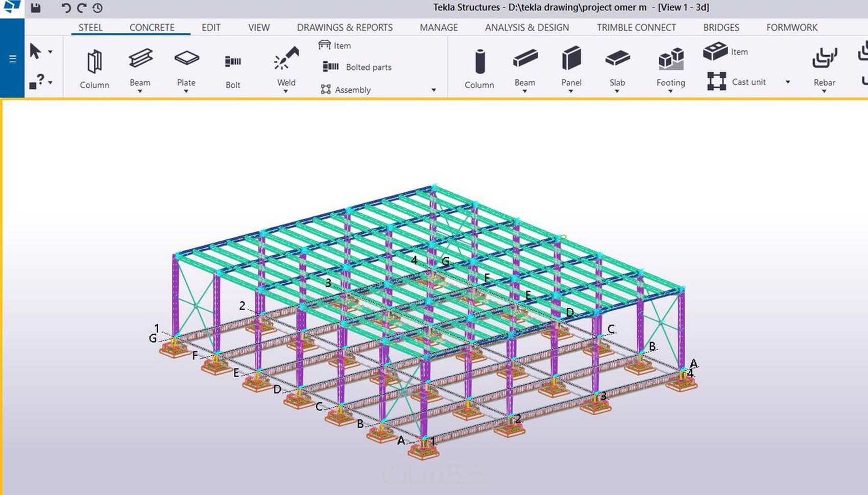The width and height of the screenshot is (868, 495).
Task: Open the ANALYSIS & DESIGN tab
Action: [527, 28]
